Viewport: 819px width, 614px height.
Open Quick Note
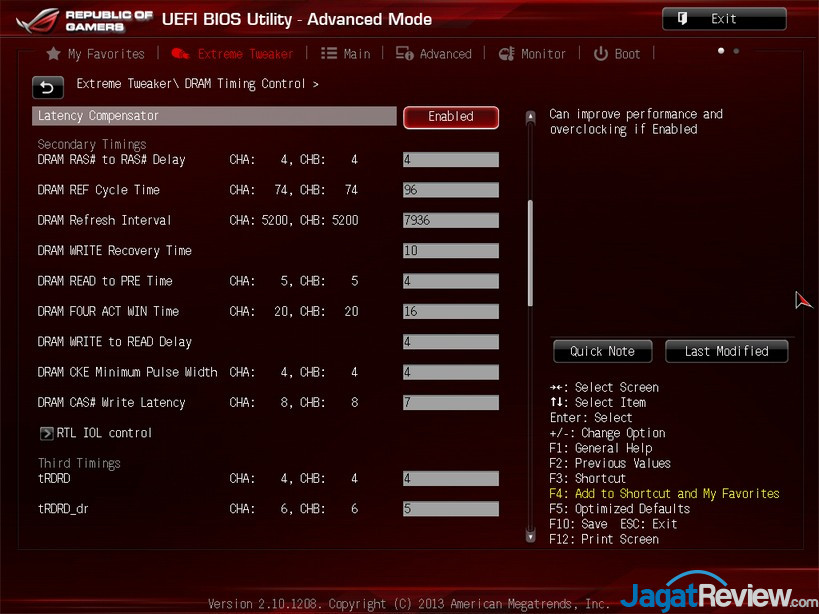pyautogui.click(x=602, y=351)
